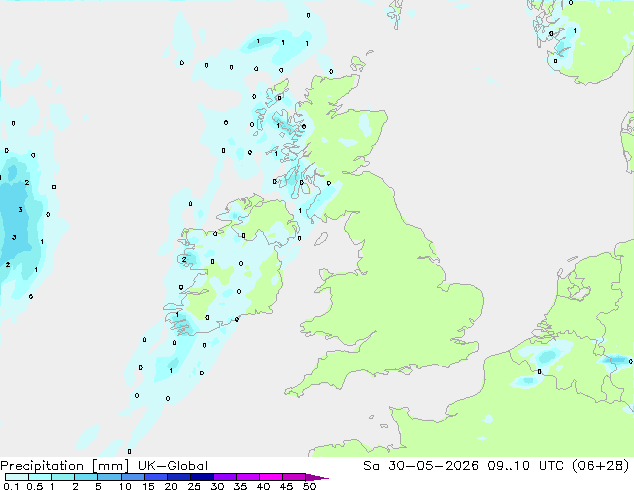
Task: Select the lightest 0.1–0.5 mm legend swatch
Action: pyautogui.click(x=17, y=477)
